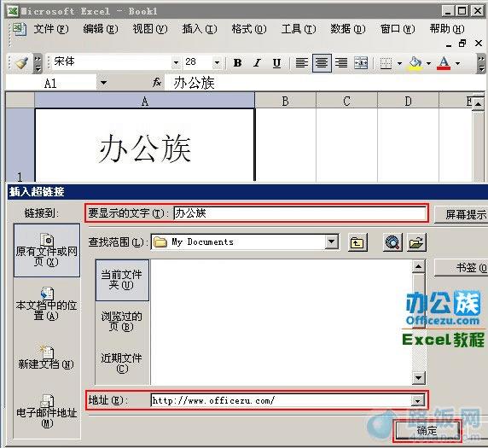Viewport: 488px width, 448px height.
Task: Select row 1 header
Action: click(20, 145)
